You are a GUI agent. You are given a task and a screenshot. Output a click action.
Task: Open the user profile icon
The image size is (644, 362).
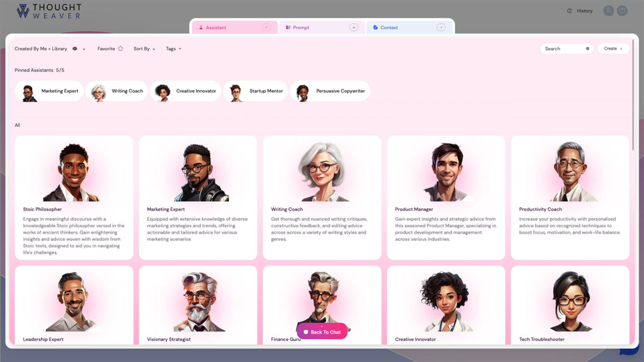pos(609,11)
